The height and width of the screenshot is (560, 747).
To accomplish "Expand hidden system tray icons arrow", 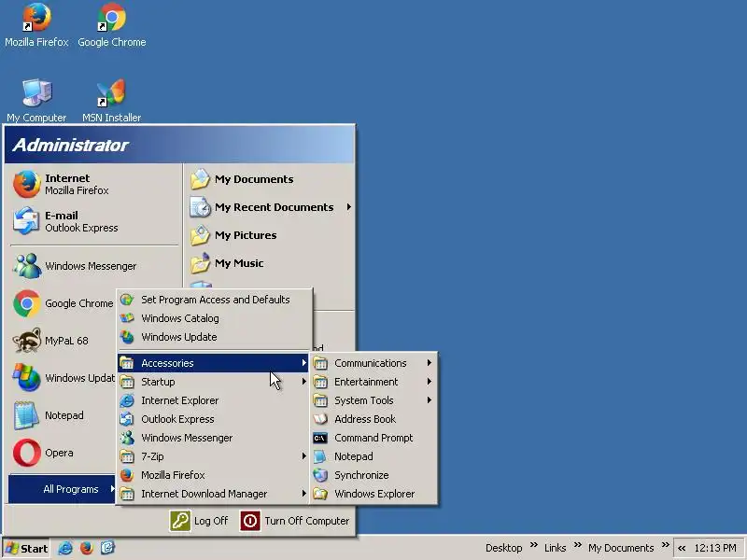I will coord(682,549).
